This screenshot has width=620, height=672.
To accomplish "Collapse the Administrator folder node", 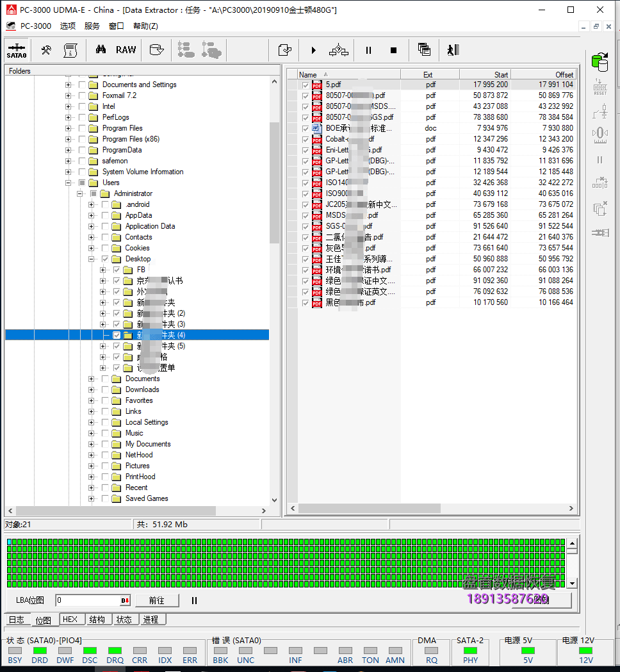I will (x=79, y=193).
